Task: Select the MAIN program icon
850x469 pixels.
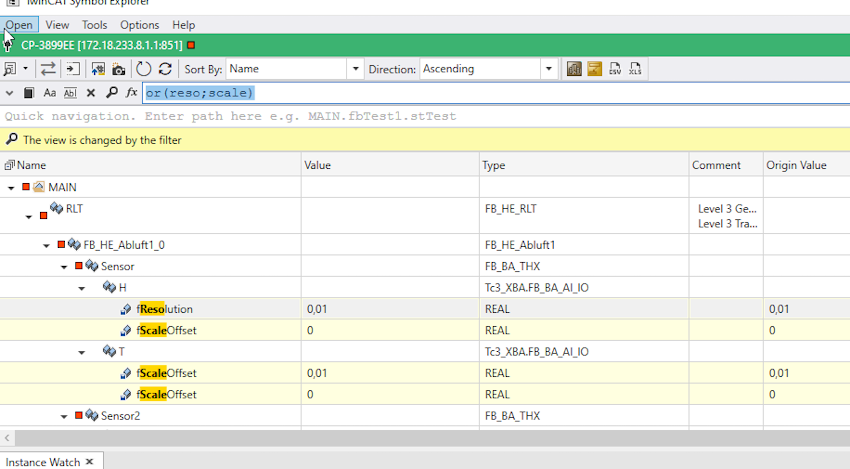Action: point(38,187)
